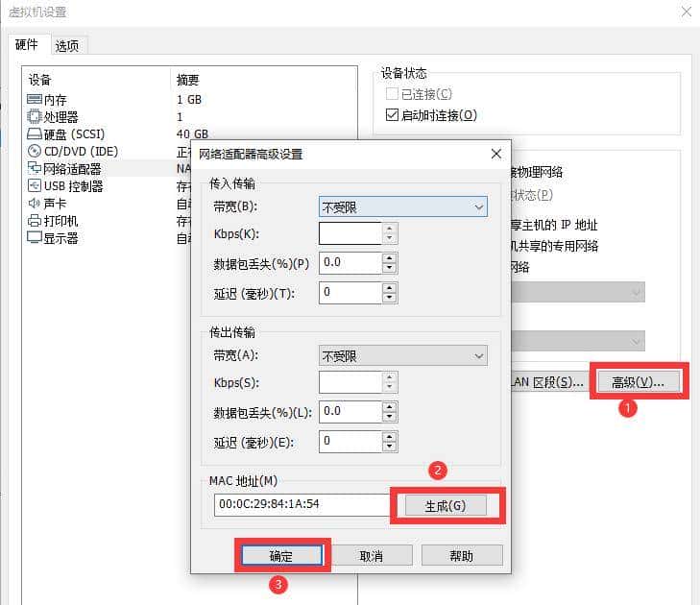Click the 取消 button
Viewport: 700px width, 605px height.
tap(372, 556)
